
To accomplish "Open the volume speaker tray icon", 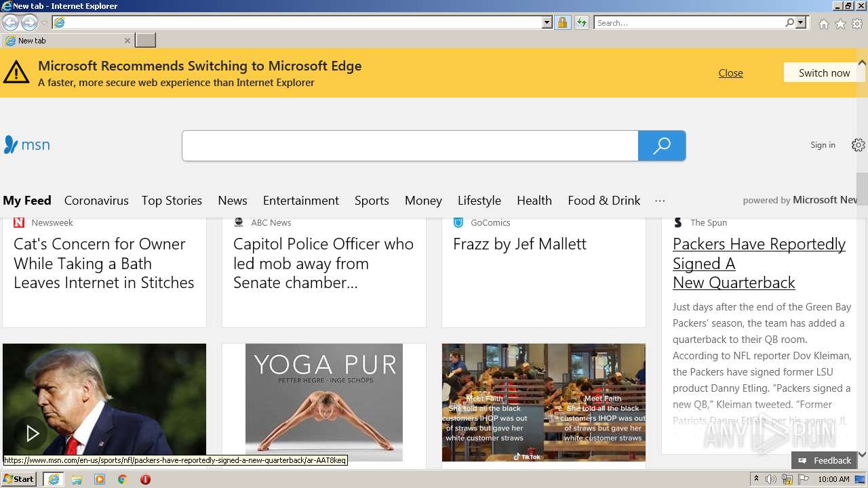I will (771, 479).
